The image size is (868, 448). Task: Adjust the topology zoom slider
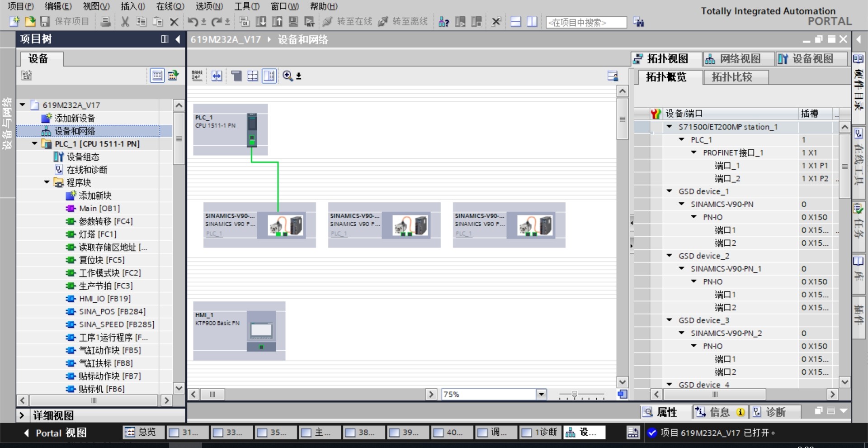click(x=575, y=395)
